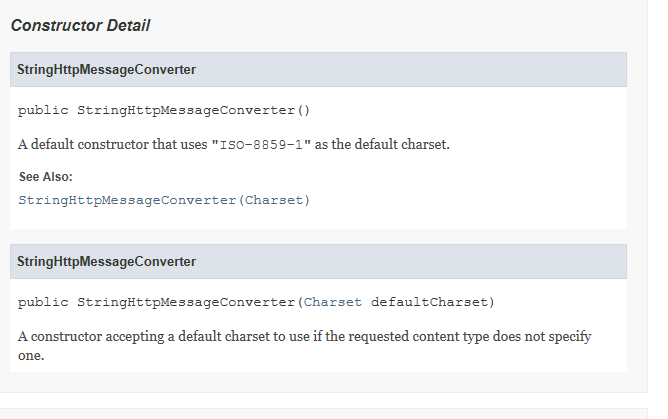This screenshot has height=419, width=668.
Task: Select the first StringHttpMessageConverter header bar
Action: 318,70
